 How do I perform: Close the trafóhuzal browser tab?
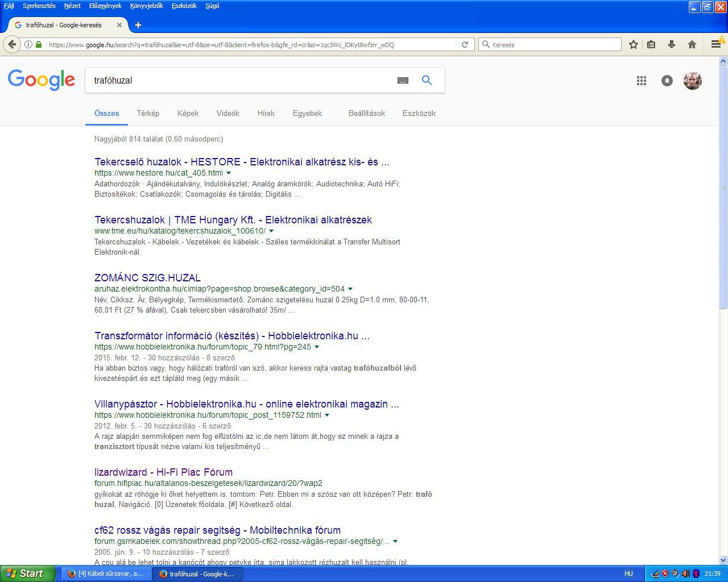coord(119,25)
